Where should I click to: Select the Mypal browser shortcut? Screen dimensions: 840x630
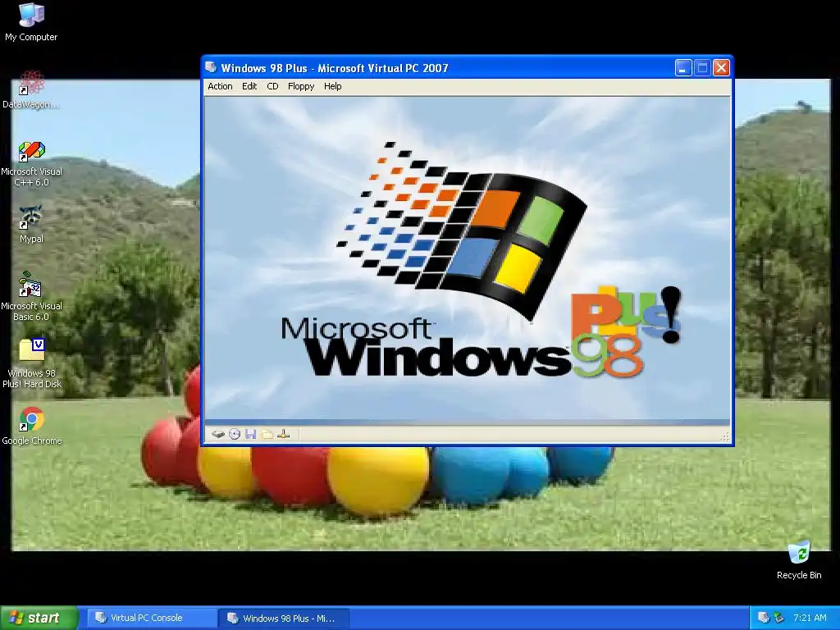[x=31, y=224]
